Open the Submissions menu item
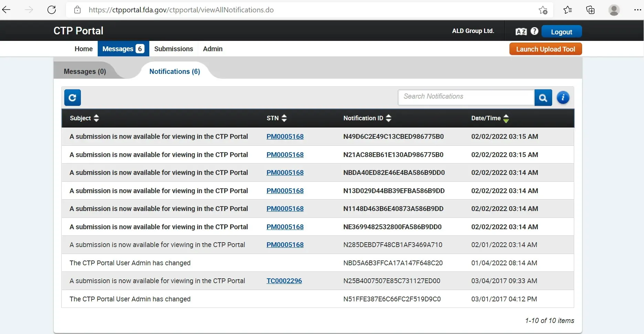Image resolution: width=644 pixels, height=334 pixels. pyautogui.click(x=174, y=49)
